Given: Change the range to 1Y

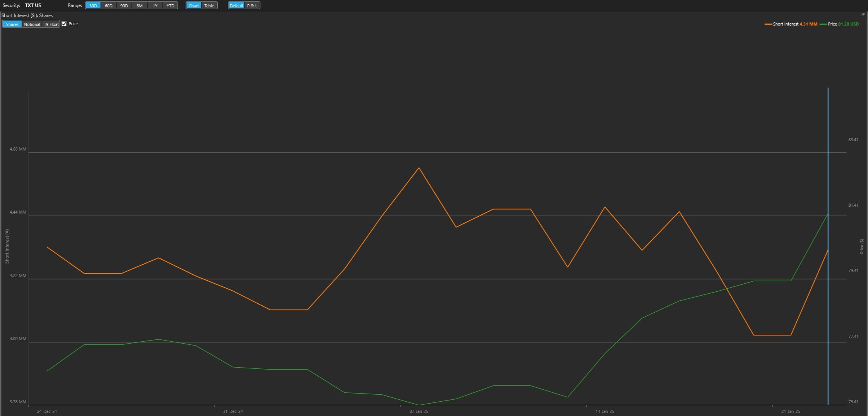Looking at the screenshot, I should click(155, 5).
